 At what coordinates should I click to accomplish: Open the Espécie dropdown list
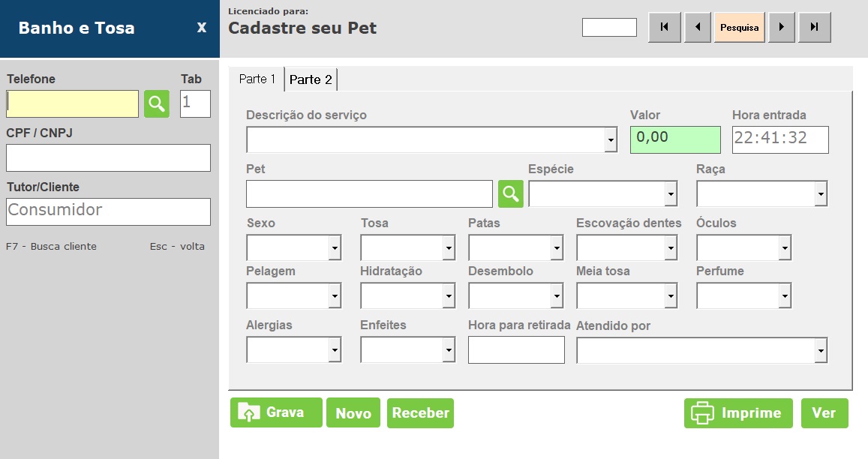point(670,194)
